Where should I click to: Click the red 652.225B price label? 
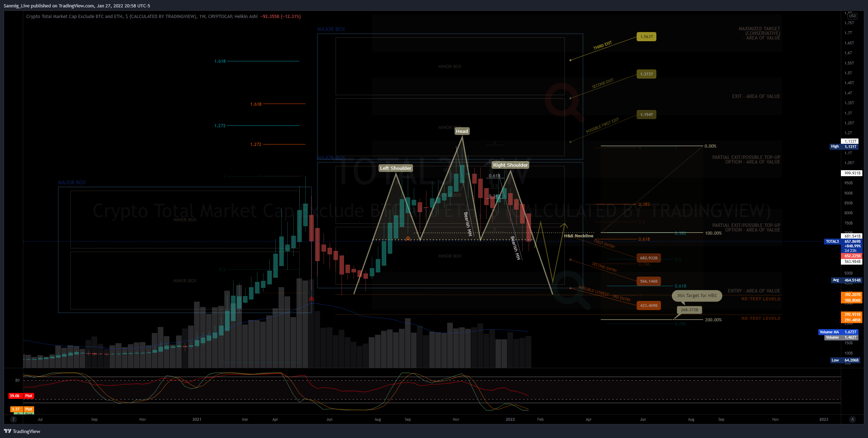coord(852,256)
